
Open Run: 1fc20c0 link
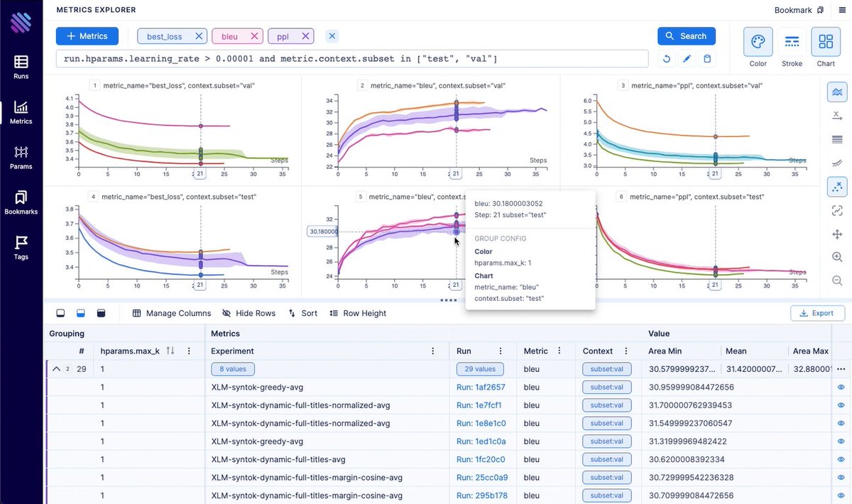point(481,460)
